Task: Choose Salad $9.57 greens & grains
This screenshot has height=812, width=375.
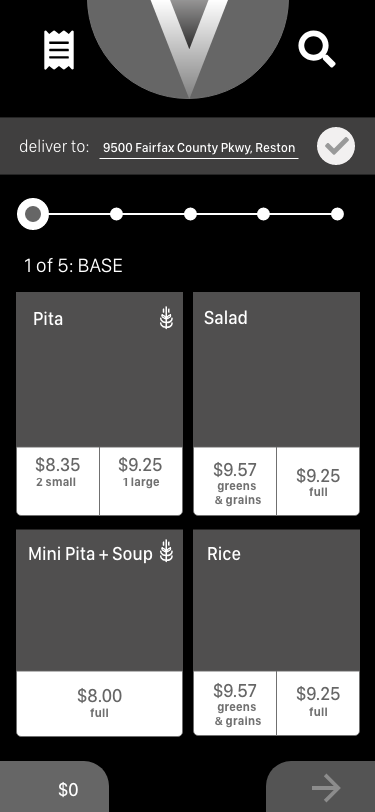Action: tap(235, 481)
